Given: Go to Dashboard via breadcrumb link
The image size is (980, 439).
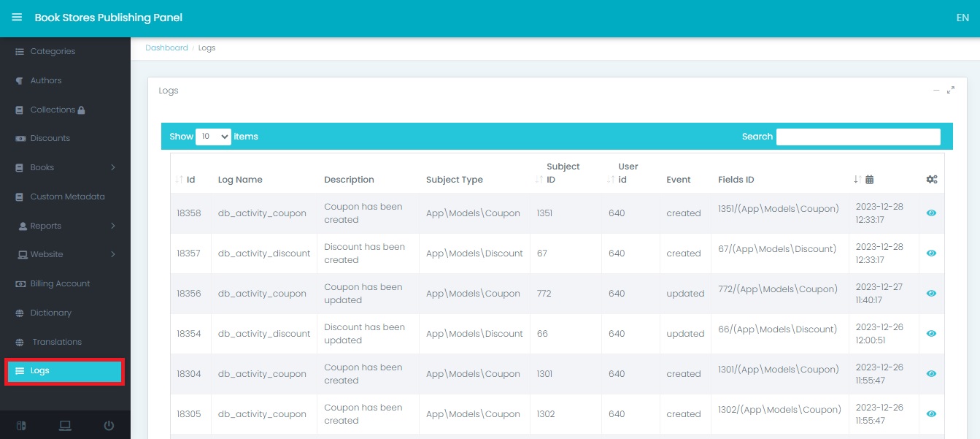Looking at the screenshot, I should click(166, 48).
